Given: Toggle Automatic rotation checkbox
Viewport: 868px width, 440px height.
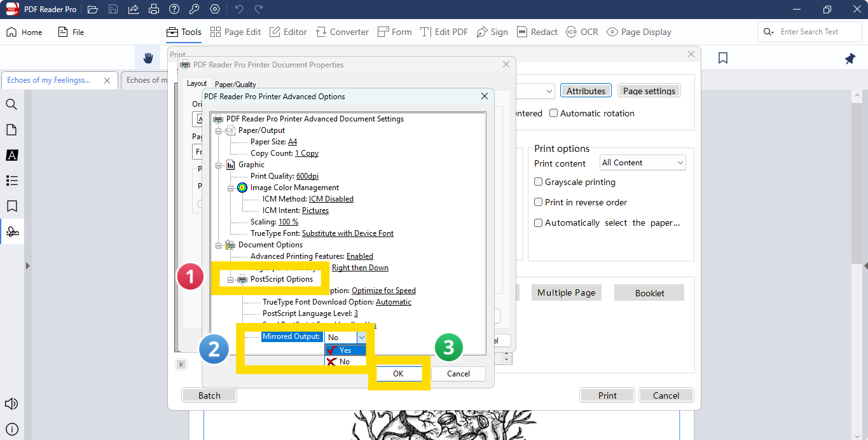Looking at the screenshot, I should point(554,113).
